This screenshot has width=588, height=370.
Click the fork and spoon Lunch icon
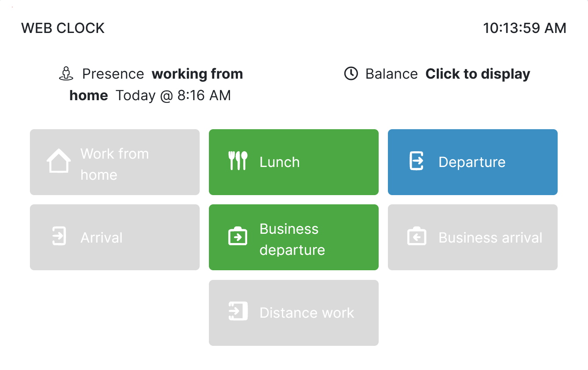click(x=238, y=161)
